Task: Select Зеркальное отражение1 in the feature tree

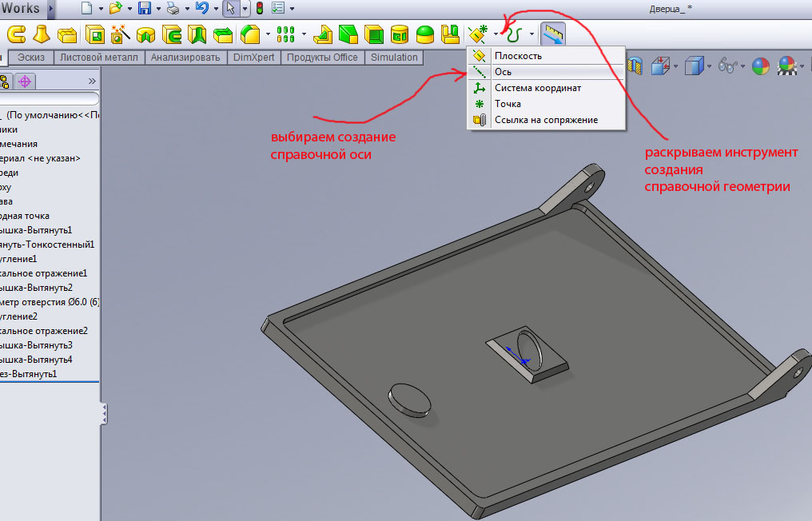Action: [44, 273]
